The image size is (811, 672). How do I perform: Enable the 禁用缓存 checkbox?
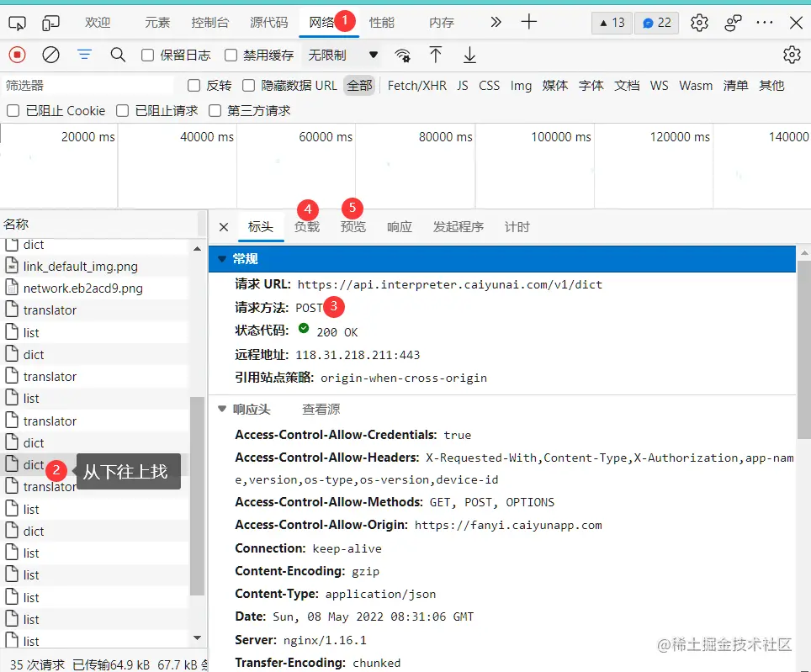[x=231, y=55]
